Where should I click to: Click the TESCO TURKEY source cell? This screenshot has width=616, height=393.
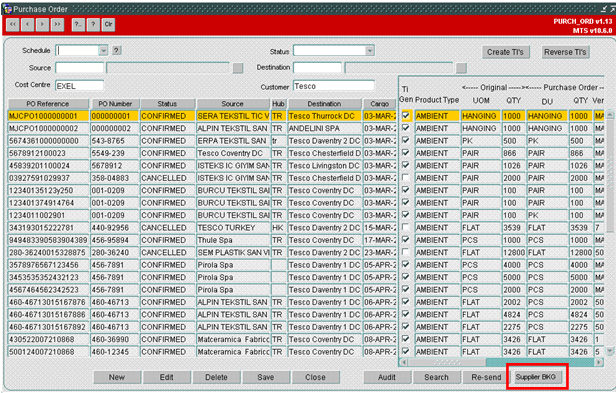tap(233, 228)
